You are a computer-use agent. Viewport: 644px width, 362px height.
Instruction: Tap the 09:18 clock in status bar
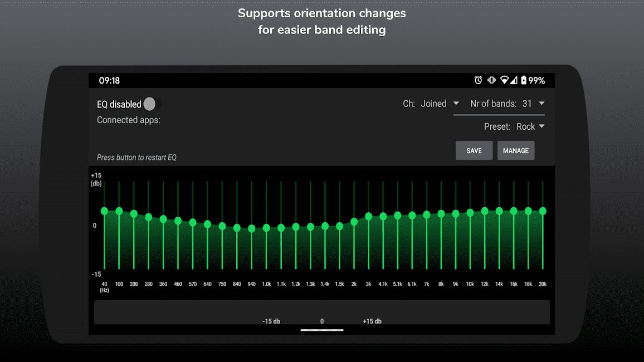tap(109, 81)
